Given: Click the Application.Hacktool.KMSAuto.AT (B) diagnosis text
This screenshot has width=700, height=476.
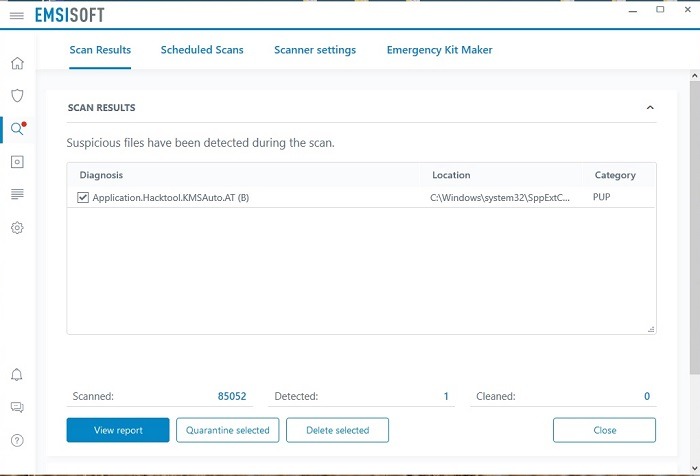Looking at the screenshot, I should pos(171,197).
